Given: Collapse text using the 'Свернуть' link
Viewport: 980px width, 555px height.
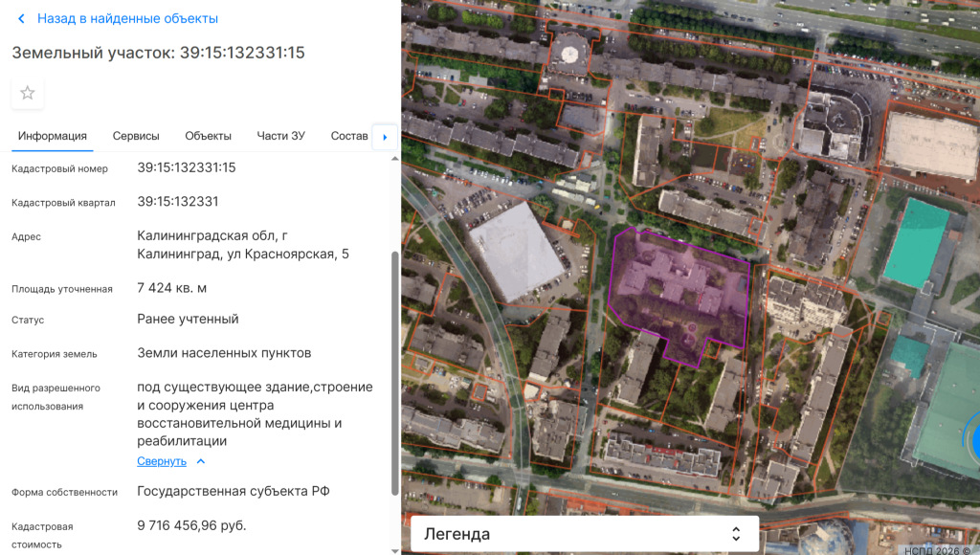Looking at the screenshot, I should click(162, 461).
